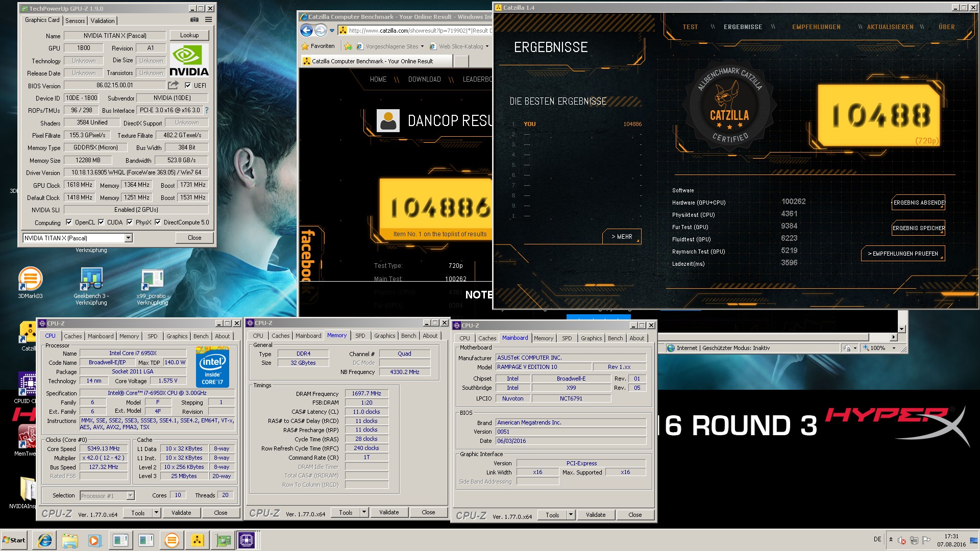980x551 pixels.
Task: Click CPU-Z purple chip icon in taskbar
Action: pyautogui.click(x=247, y=540)
